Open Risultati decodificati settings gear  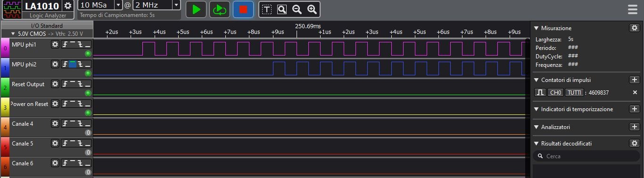click(635, 143)
